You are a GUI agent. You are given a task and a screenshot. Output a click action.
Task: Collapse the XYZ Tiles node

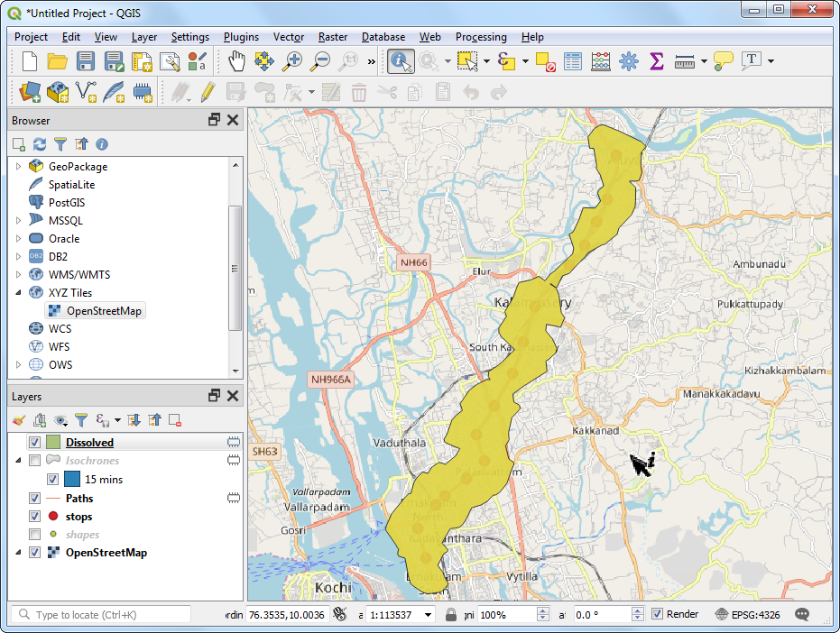pos(18,293)
